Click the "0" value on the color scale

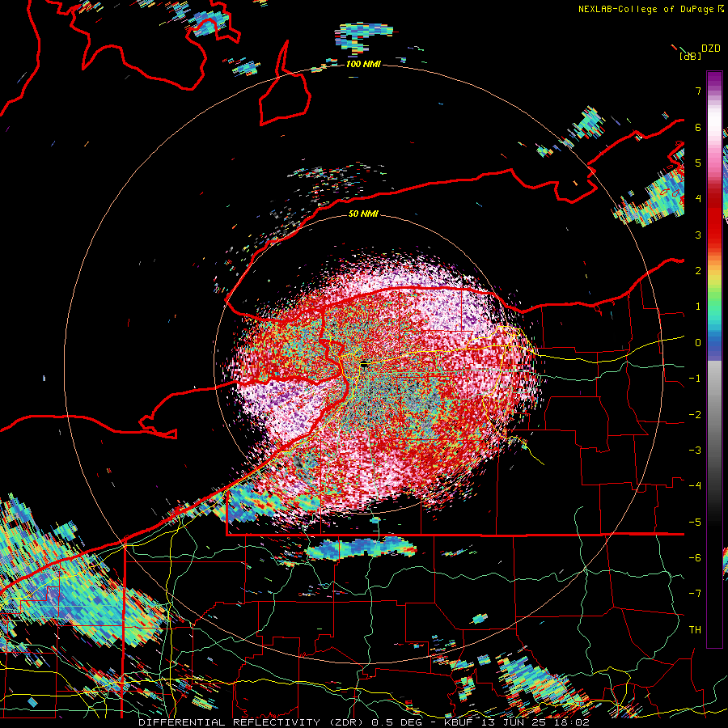click(698, 343)
